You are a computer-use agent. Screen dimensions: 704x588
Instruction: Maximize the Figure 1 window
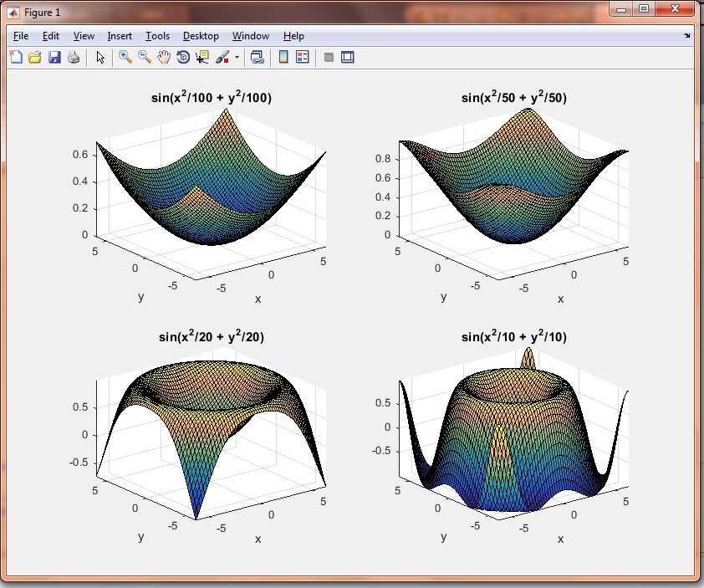click(645, 9)
